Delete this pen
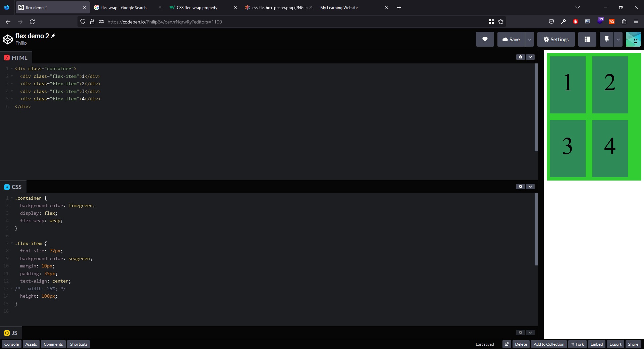 (521, 344)
